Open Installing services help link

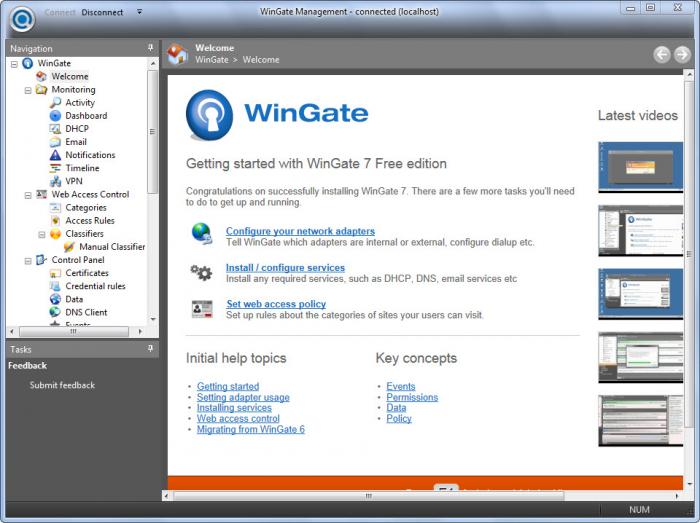pos(234,408)
